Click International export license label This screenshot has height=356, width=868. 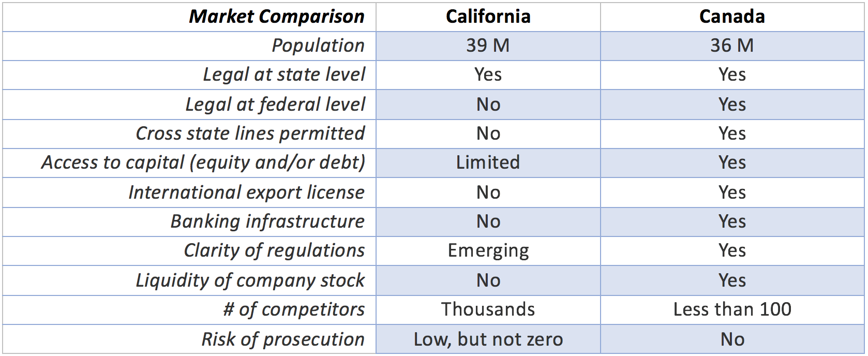(246, 192)
